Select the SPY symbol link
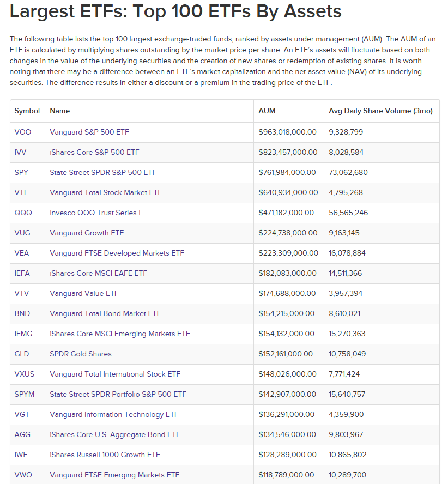The width and height of the screenshot is (448, 484). point(21,172)
